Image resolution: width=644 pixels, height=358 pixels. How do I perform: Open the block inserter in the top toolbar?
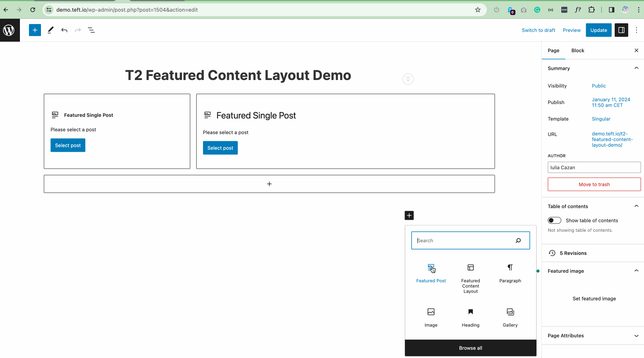pyautogui.click(x=35, y=30)
